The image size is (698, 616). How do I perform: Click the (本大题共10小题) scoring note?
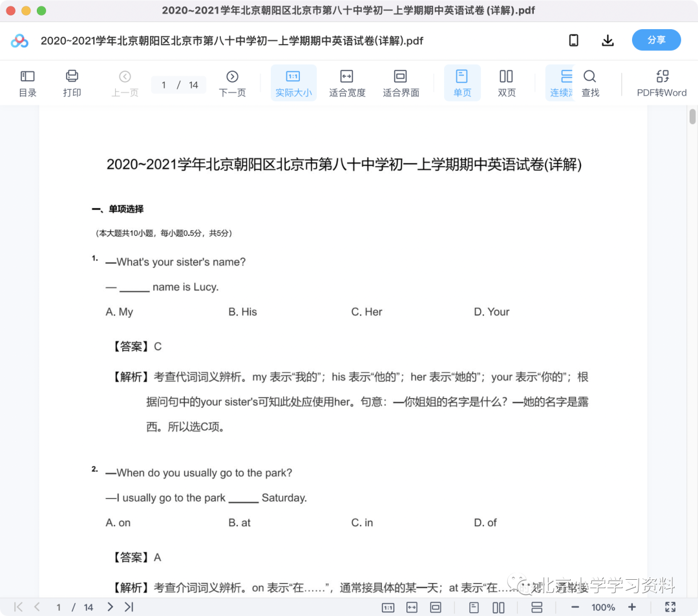coord(164,233)
